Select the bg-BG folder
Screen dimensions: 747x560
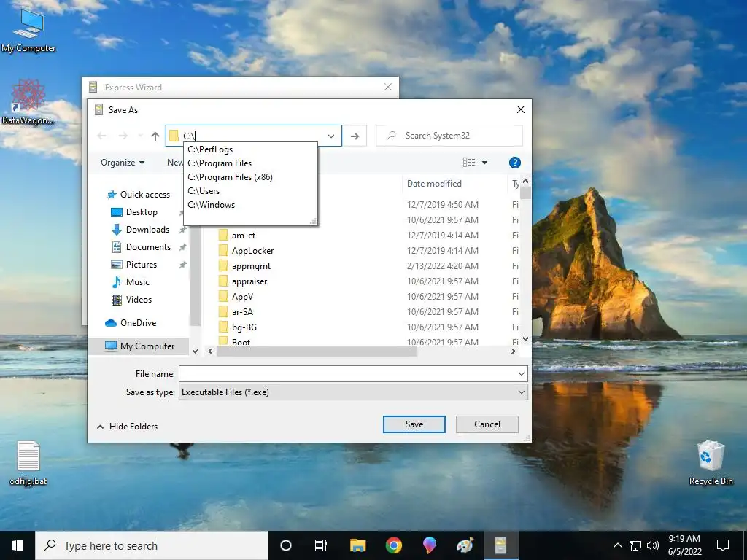(238, 327)
